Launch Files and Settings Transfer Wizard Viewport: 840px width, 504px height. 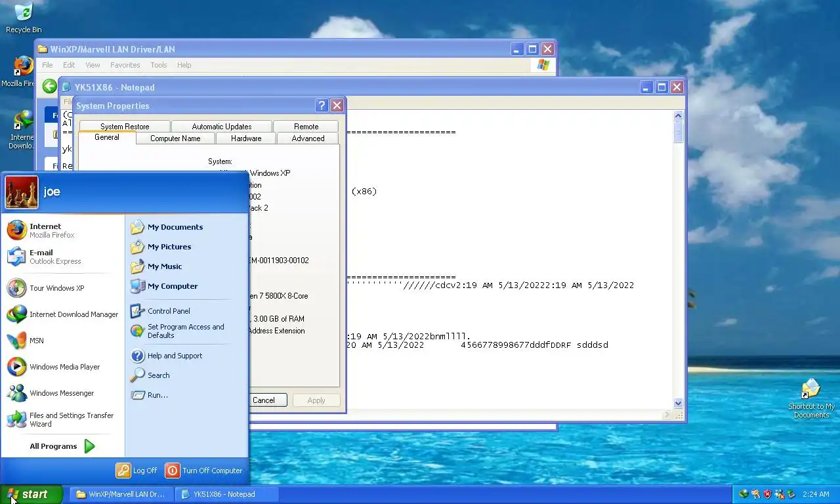click(x=63, y=419)
